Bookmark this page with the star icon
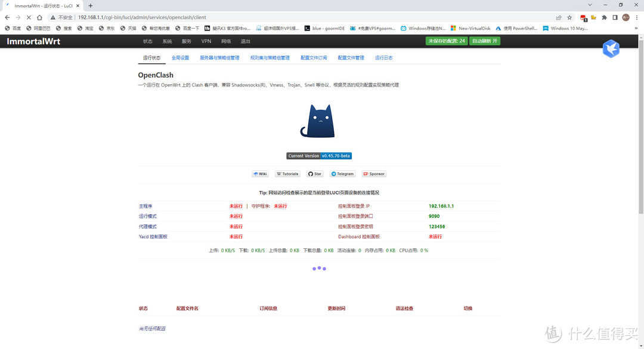The image size is (644, 349). (569, 17)
